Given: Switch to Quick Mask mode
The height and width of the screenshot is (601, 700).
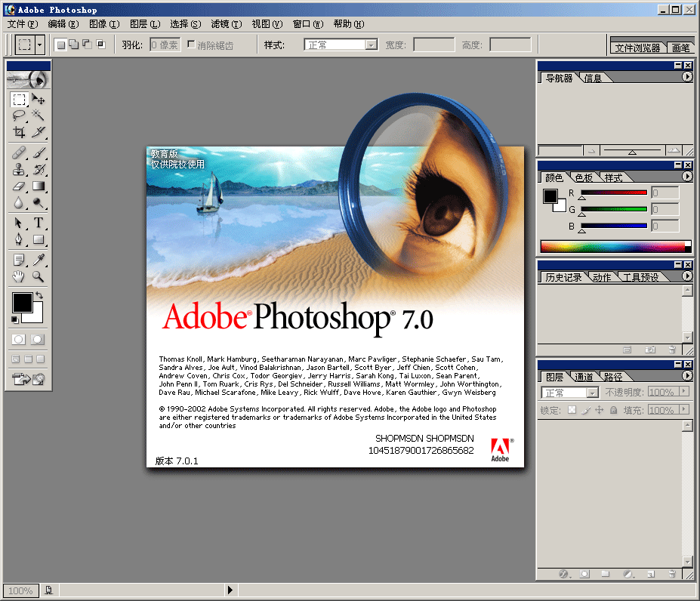Looking at the screenshot, I should point(38,340).
